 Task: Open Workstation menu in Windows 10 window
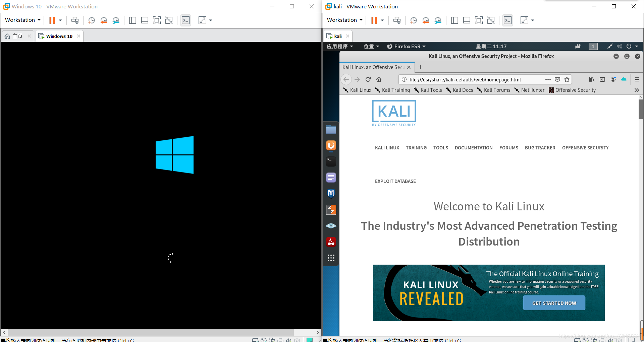coord(22,20)
